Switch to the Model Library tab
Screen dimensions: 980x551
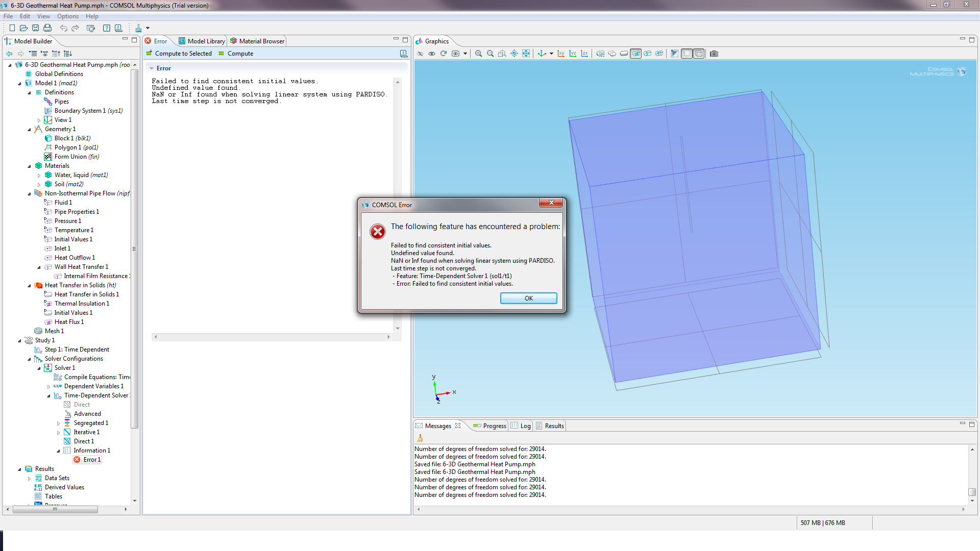coord(201,41)
